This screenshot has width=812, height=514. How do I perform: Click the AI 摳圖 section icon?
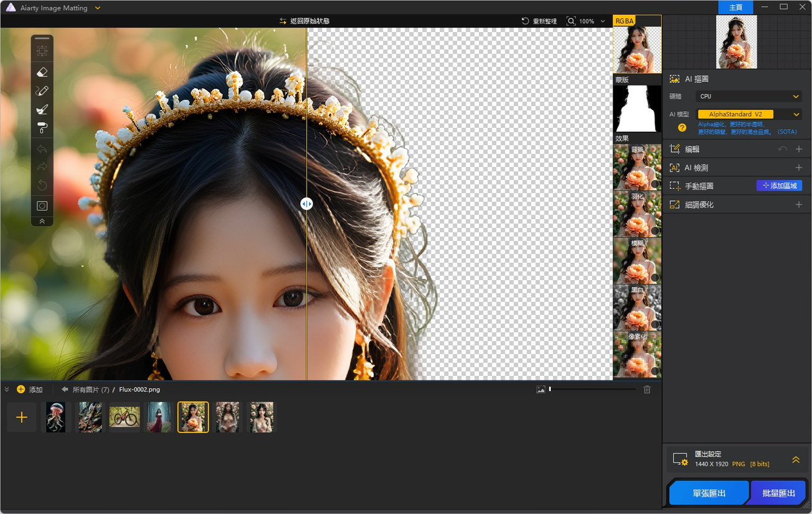click(674, 79)
